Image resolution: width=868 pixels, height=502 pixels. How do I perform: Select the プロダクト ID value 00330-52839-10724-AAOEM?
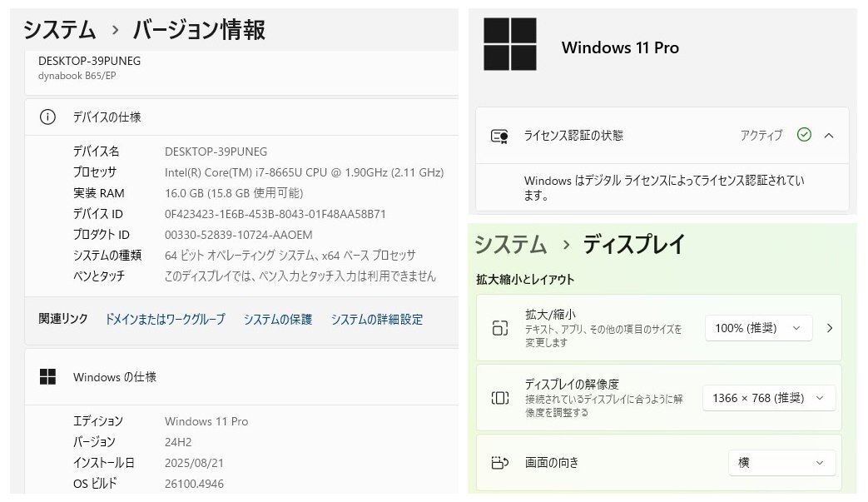click(239, 235)
